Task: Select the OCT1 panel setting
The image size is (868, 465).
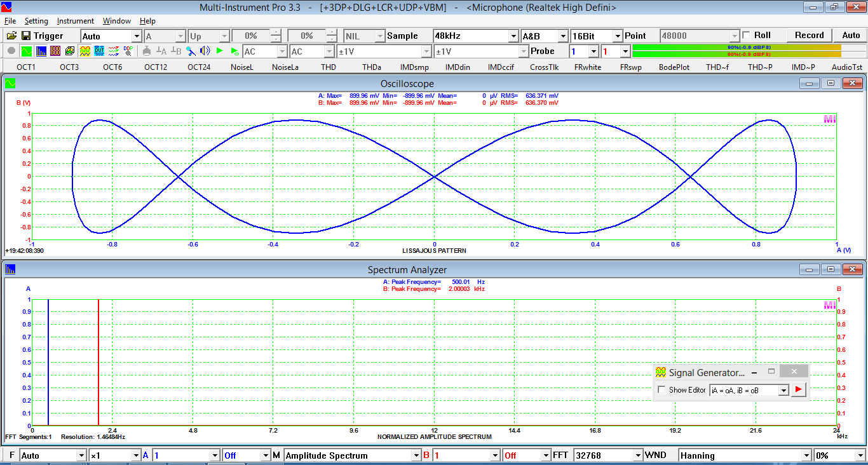Action: click(26, 67)
